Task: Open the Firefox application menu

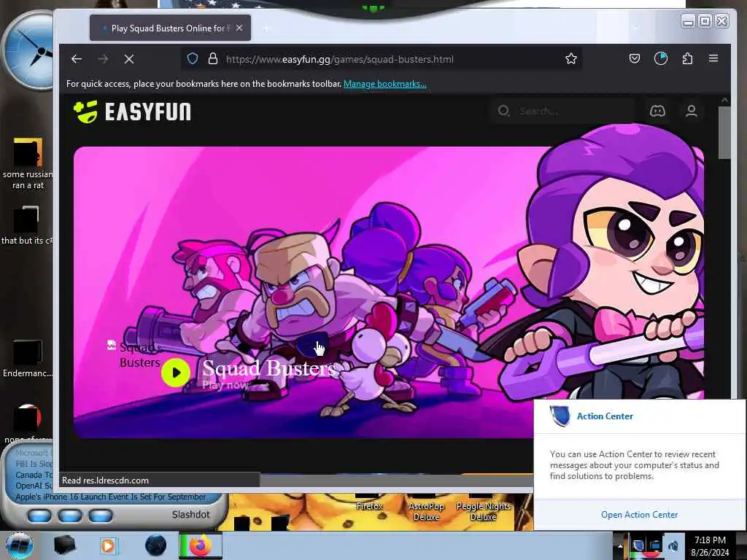Action: point(713,58)
